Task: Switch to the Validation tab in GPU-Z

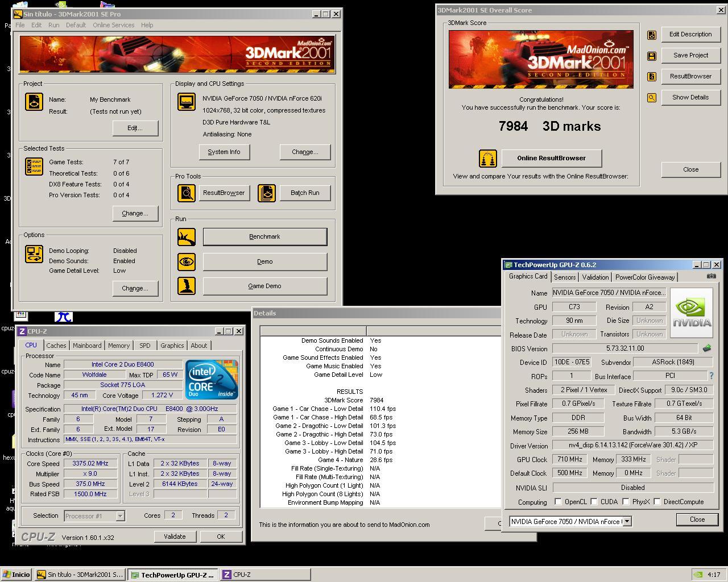Action: point(595,277)
